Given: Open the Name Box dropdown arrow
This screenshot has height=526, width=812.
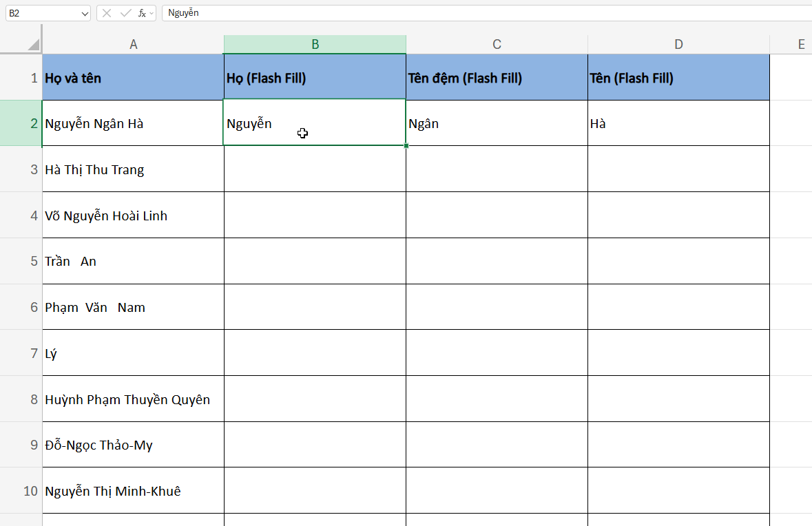Looking at the screenshot, I should pyautogui.click(x=85, y=13).
